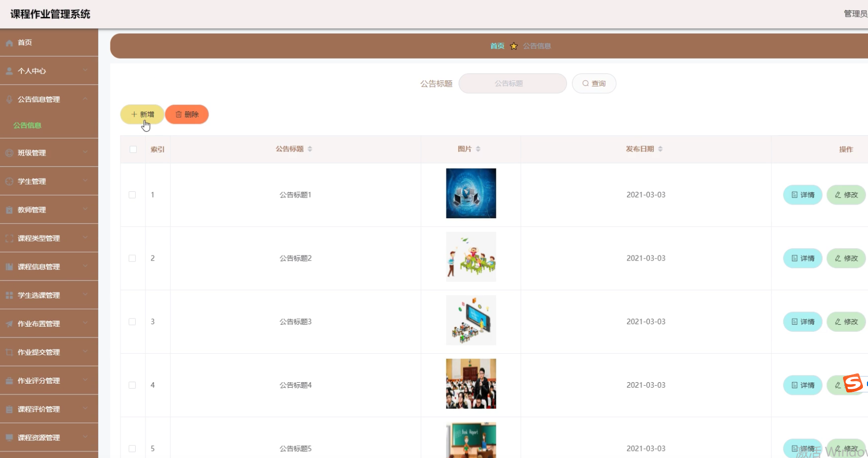
Task: Select the 公告信息 submenu item
Action: click(x=49, y=125)
